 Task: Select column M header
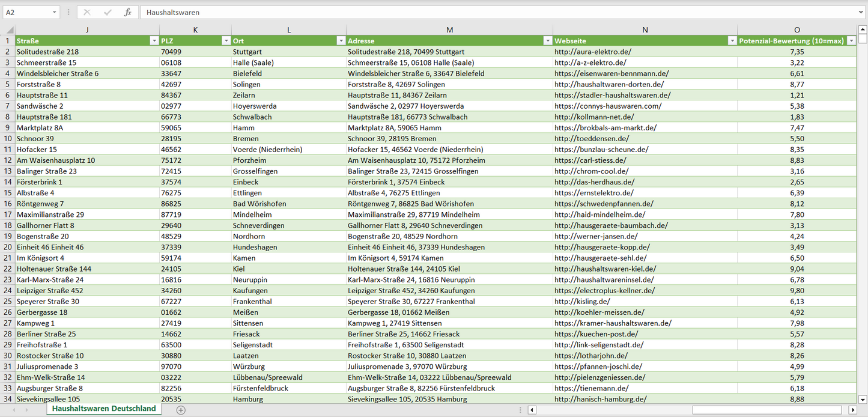[x=449, y=30]
